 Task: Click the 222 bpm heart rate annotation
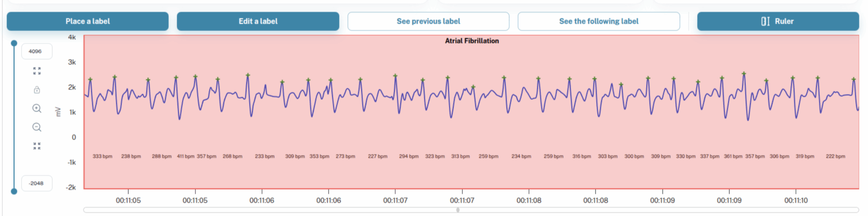click(835, 156)
